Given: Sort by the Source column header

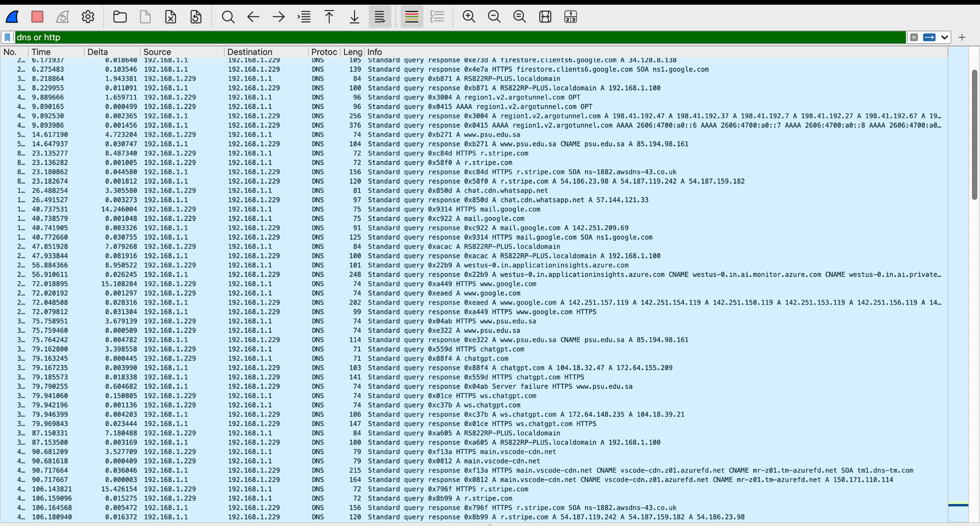Looking at the screenshot, I should (x=182, y=52).
